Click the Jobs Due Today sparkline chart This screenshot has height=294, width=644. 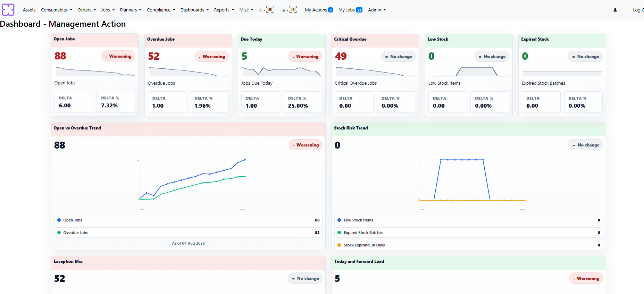[282, 72]
